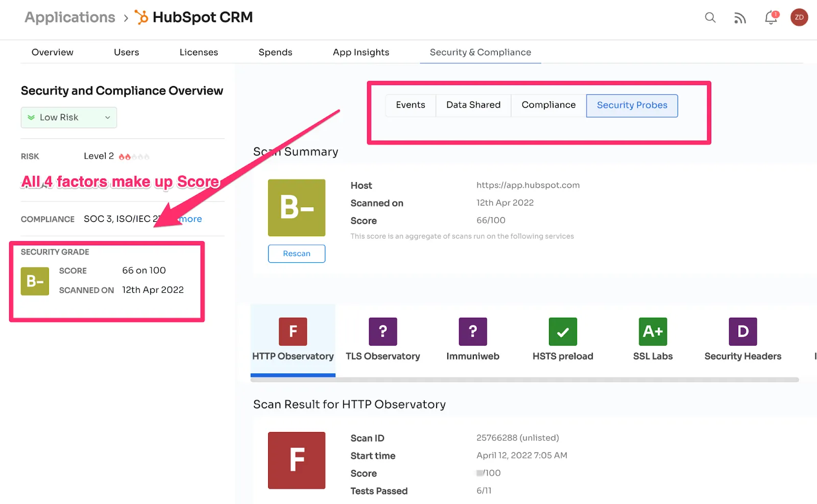The image size is (817, 504).
Task: Open the ZD user avatar menu
Action: click(799, 17)
